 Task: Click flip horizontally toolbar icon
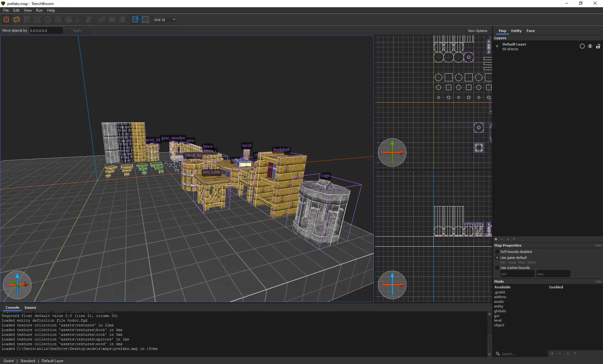coord(112,19)
